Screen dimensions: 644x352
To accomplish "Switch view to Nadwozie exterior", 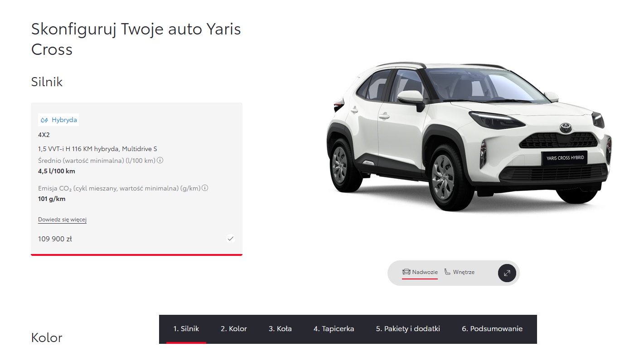I will (420, 272).
